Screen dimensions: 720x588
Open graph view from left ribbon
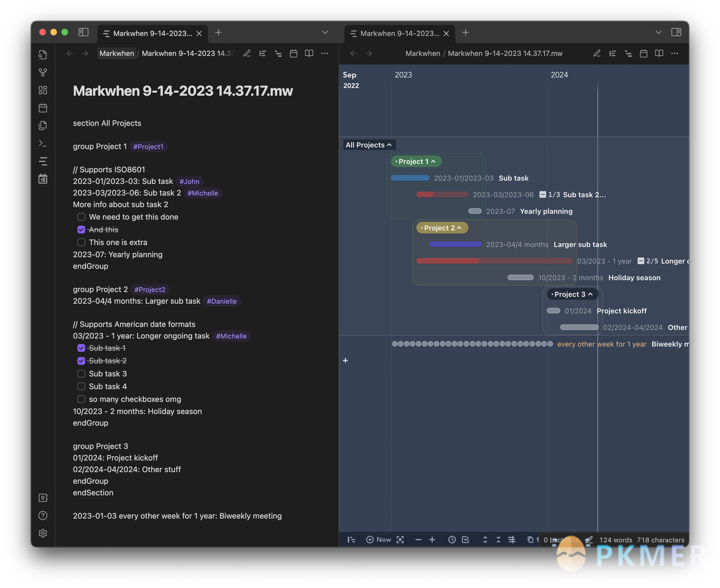point(43,72)
